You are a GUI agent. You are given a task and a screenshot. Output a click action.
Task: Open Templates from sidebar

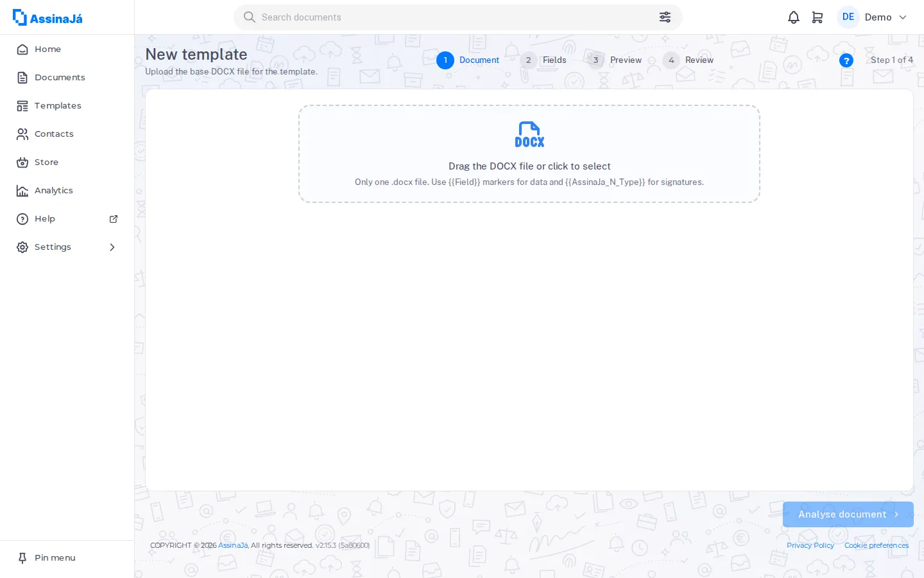(67, 106)
